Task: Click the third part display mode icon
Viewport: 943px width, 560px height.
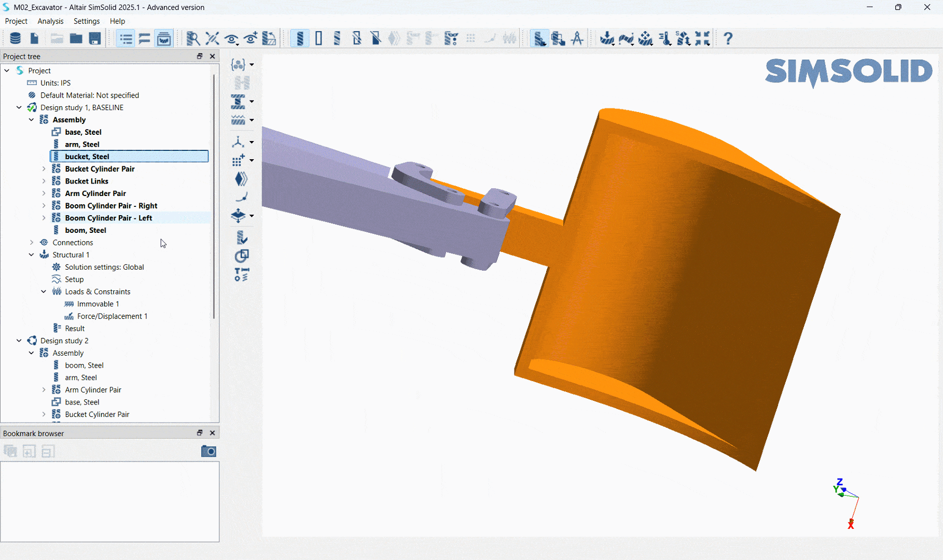Action: pyautogui.click(x=338, y=38)
